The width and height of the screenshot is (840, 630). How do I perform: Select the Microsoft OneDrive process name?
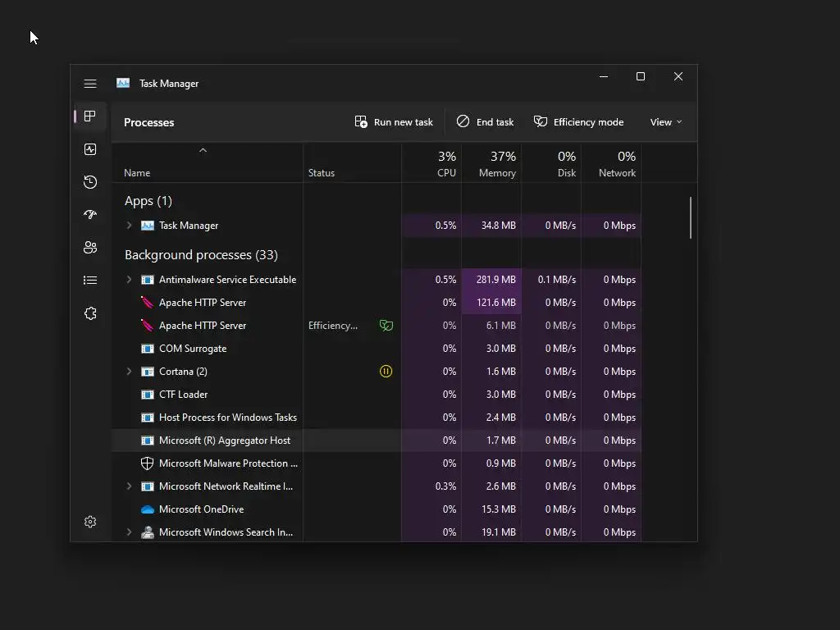pyautogui.click(x=202, y=509)
